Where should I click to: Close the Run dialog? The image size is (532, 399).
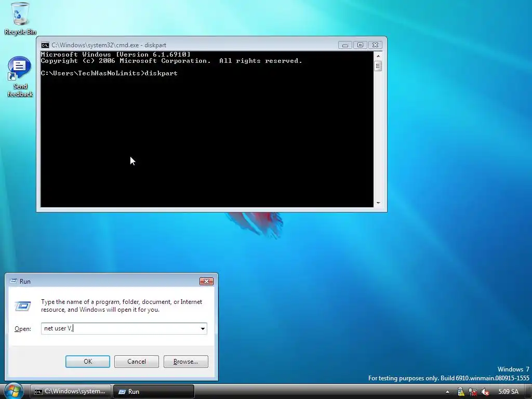click(206, 281)
